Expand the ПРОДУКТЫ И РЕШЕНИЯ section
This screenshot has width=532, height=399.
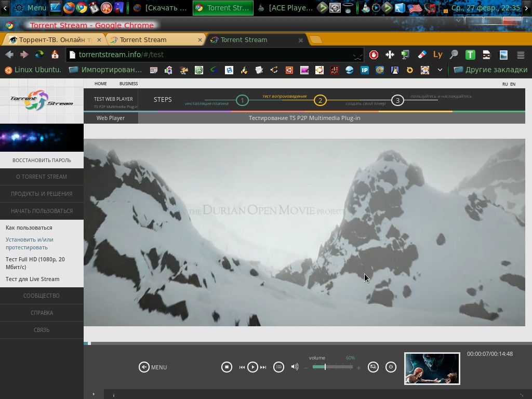(x=42, y=194)
